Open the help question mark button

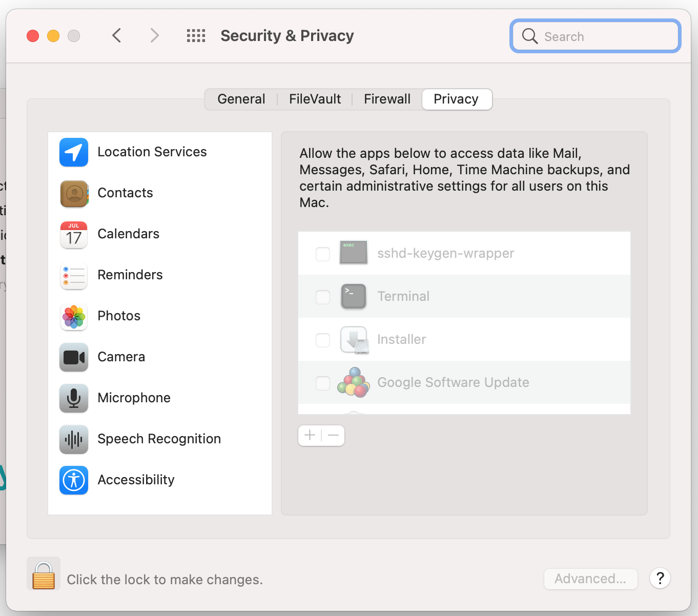[660, 579]
